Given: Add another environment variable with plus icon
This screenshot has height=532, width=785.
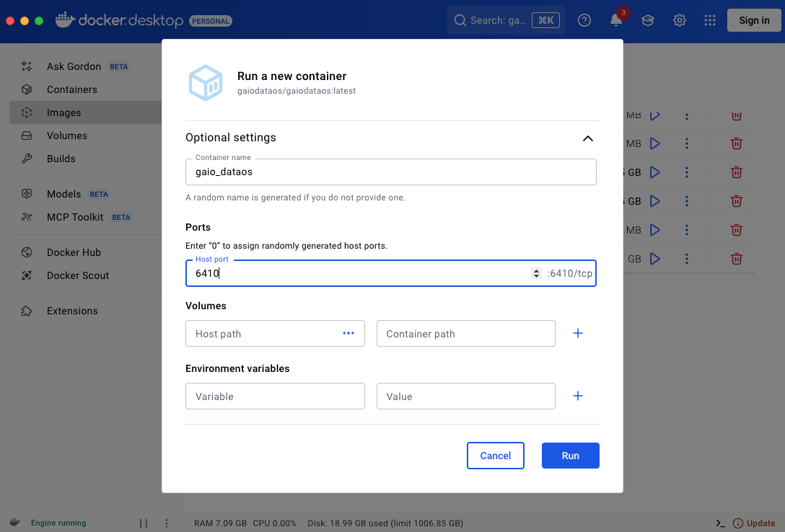Looking at the screenshot, I should (577, 396).
